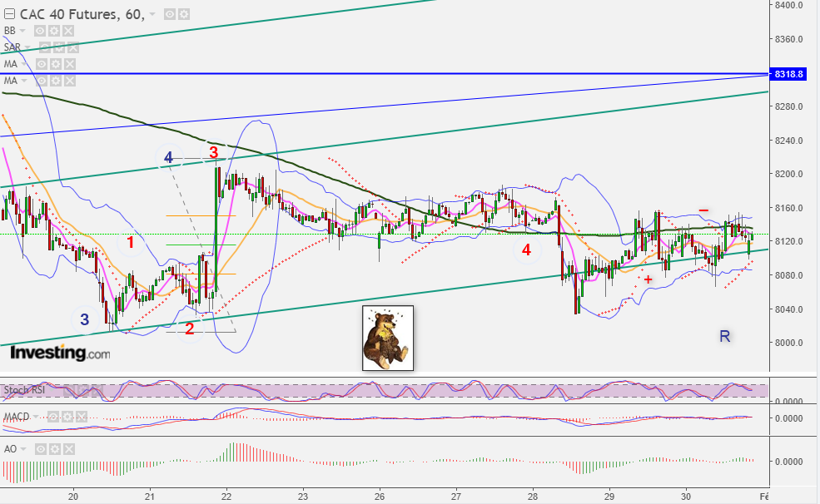
Task: Hide the MACD indicator with eye icon
Action: 53,416
